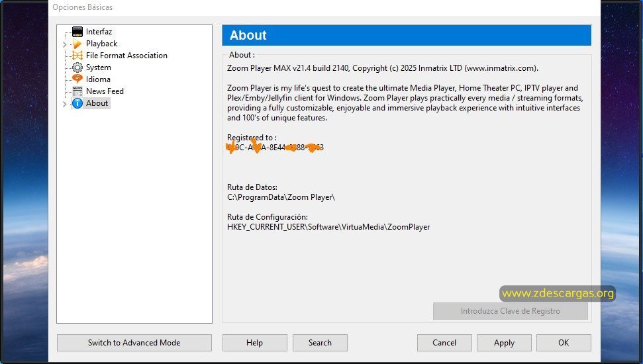Open Help for the options dialog

click(255, 343)
